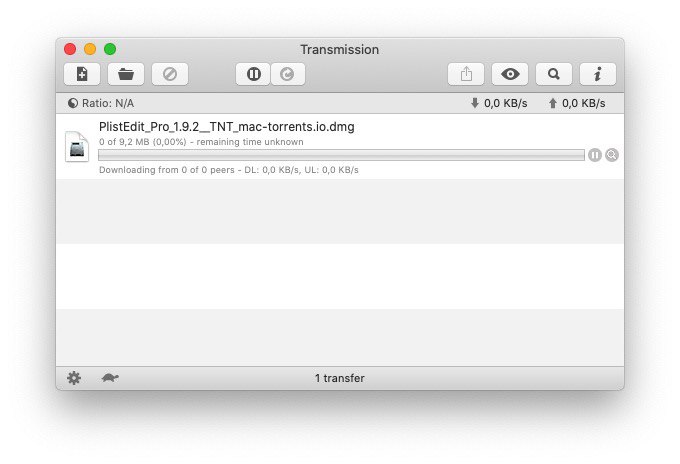The height and width of the screenshot is (464, 680).
Task: Resume all transfers using toolbar button
Action: click(288, 74)
